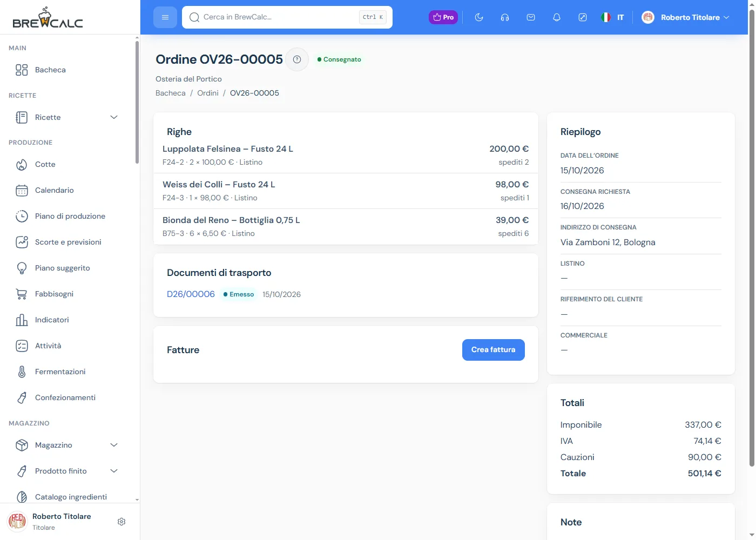Click the order date 15/10/2026 in Riepilogo
This screenshot has width=756, height=540.
[x=582, y=171]
